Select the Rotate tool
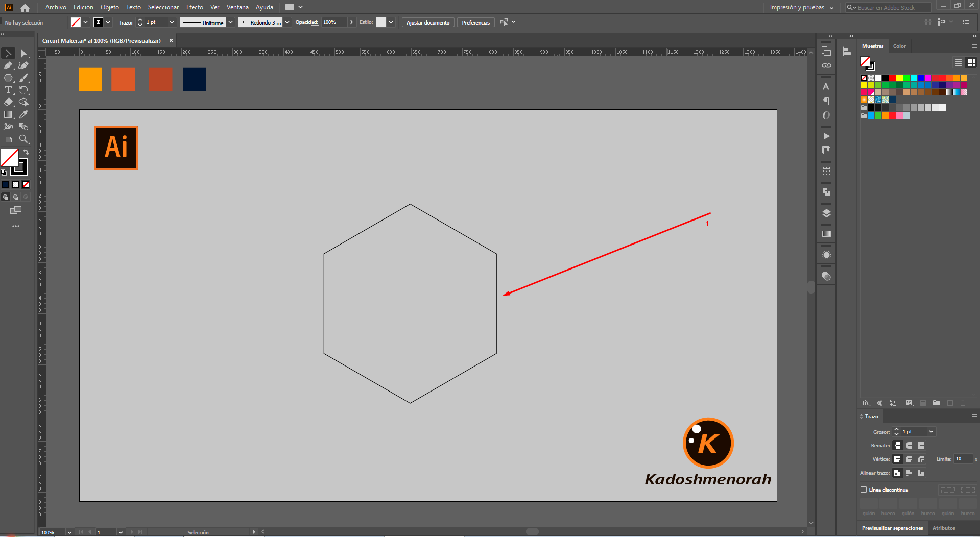The image size is (980, 537). (x=23, y=90)
